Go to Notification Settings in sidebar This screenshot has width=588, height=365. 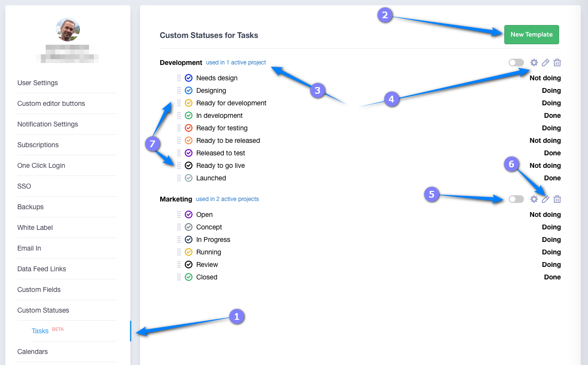48,124
